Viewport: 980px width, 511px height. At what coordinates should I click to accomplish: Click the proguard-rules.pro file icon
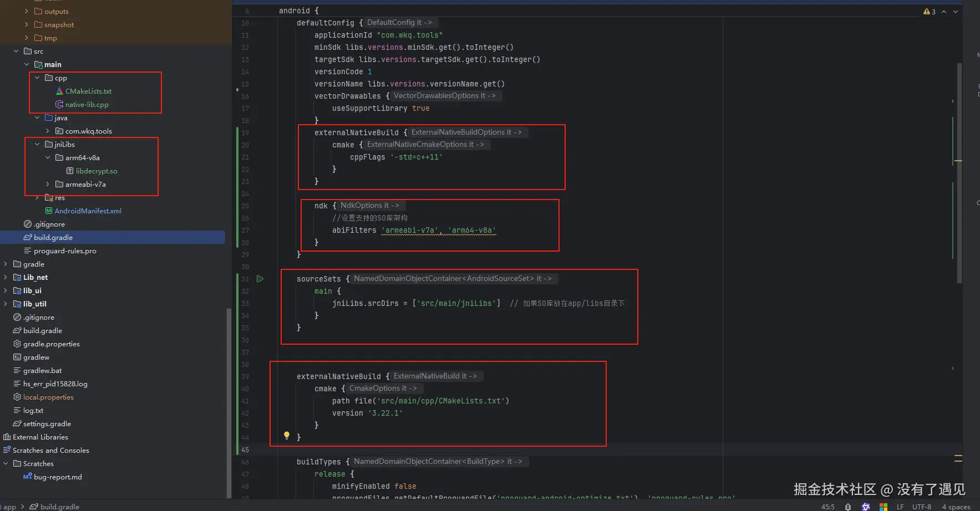click(28, 251)
